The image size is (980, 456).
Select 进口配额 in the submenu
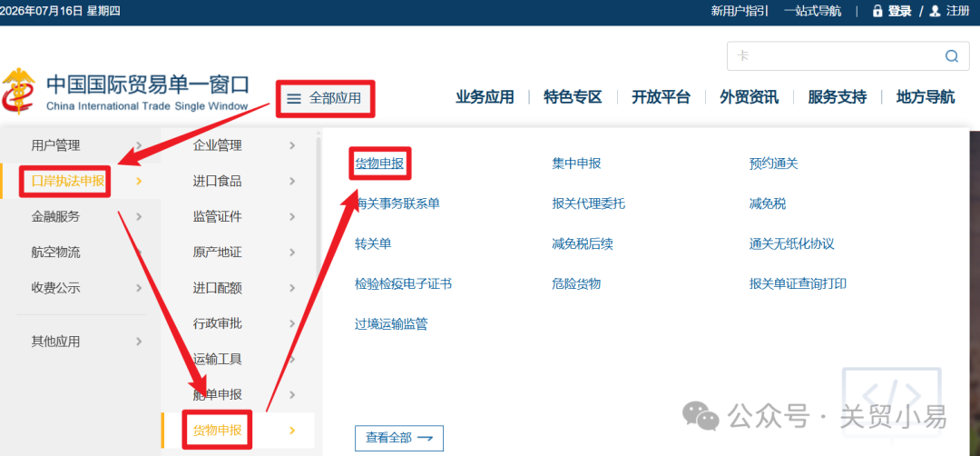[x=217, y=288]
